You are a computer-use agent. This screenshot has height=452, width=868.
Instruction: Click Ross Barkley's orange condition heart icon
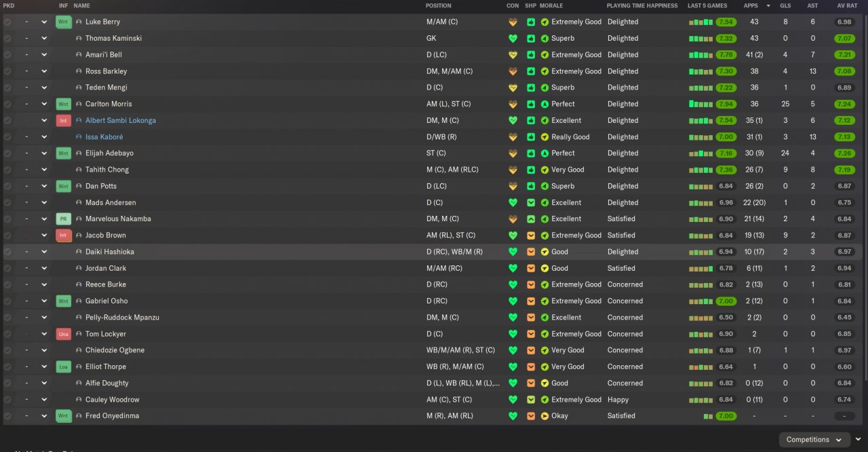pyautogui.click(x=513, y=71)
